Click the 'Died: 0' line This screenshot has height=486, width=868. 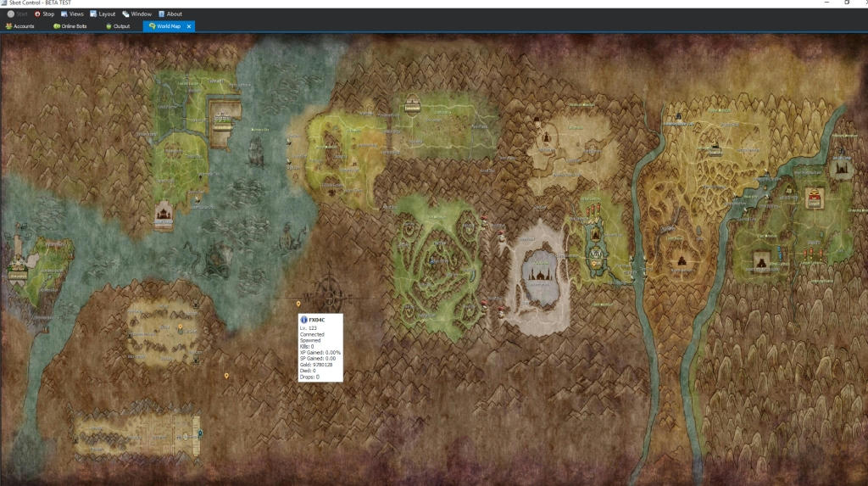coord(307,371)
